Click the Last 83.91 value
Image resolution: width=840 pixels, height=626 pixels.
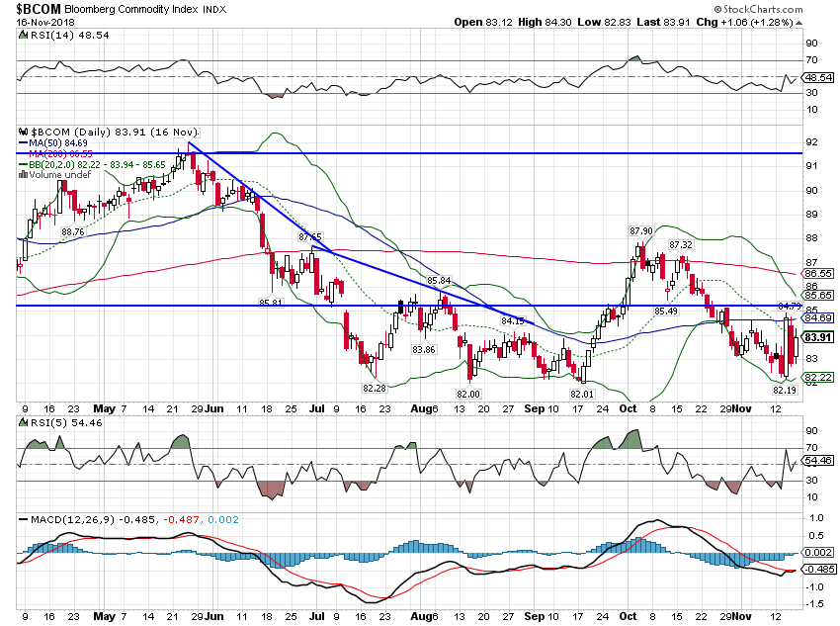pos(663,23)
